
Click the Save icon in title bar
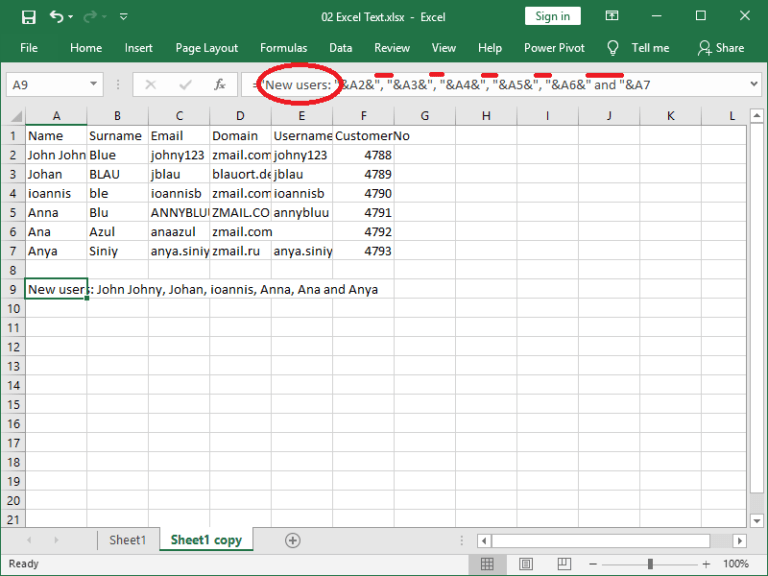[28, 17]
